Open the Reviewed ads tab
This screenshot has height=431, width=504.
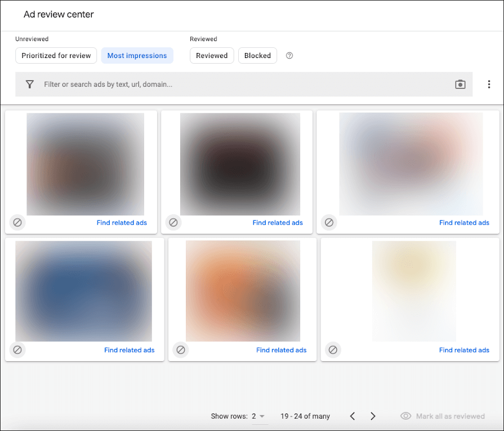click(x=212, y=56)
